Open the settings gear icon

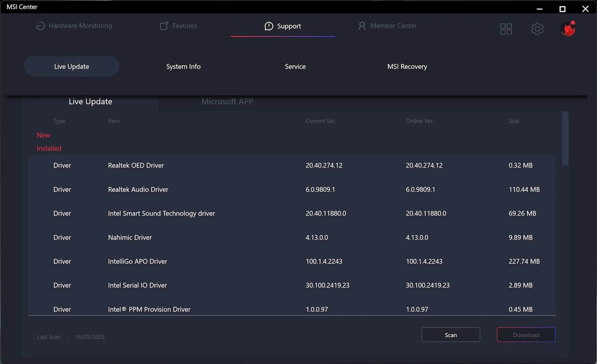point(537,29)
